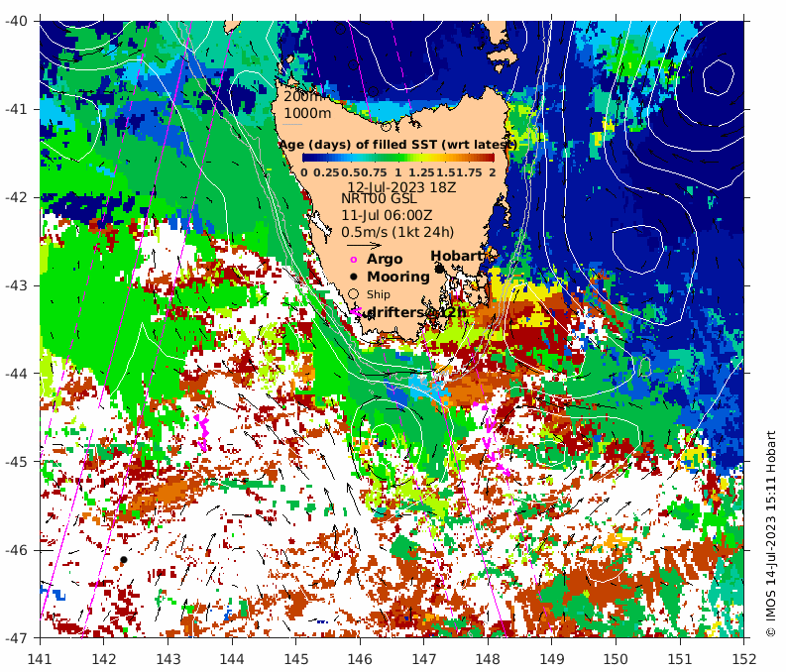This screenshot has width=786, height=672.
Task: Click the black mooring dot near 142E
Action: 123,560
